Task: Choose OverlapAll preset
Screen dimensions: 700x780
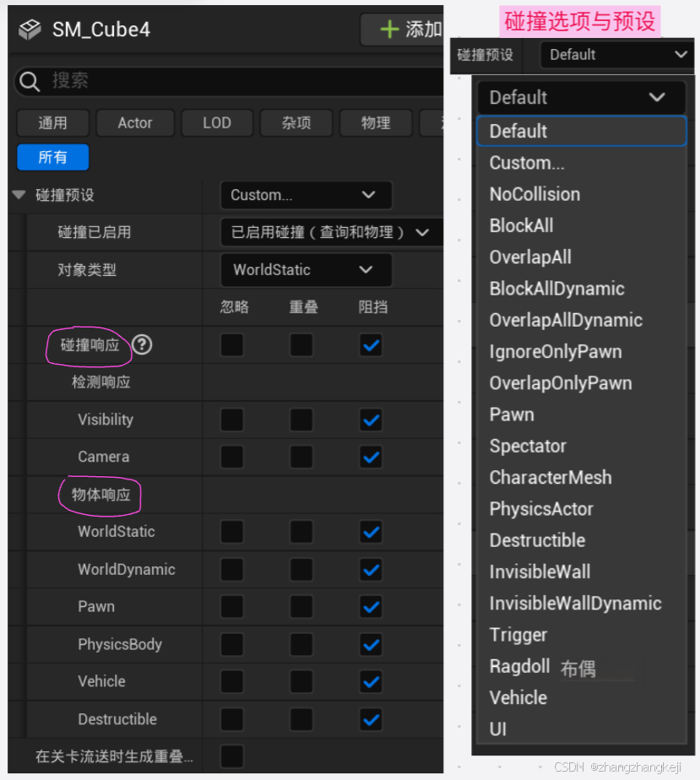Action: pyautogui.click(x=582, y=257)
